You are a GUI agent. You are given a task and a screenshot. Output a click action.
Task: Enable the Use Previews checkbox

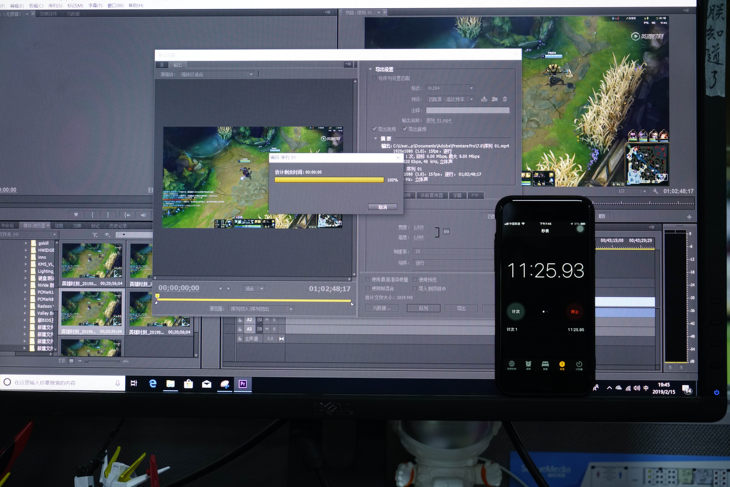(x=415, y=280)
